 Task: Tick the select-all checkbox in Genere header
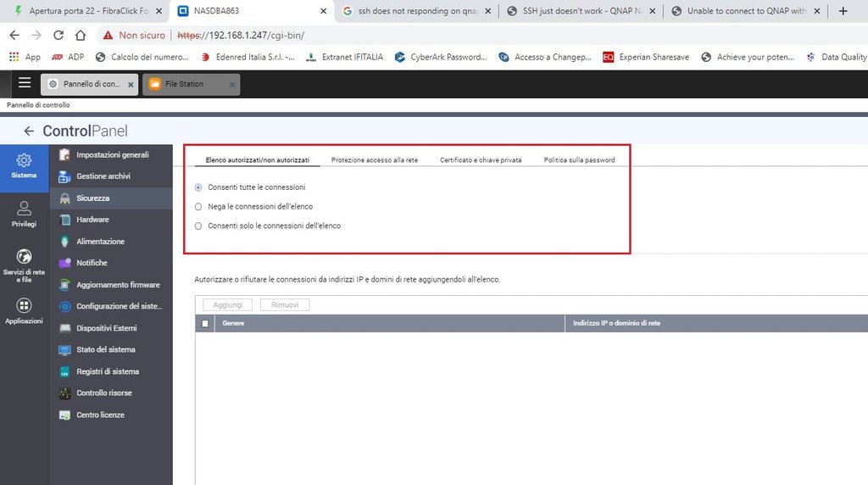tap(205, 323)
